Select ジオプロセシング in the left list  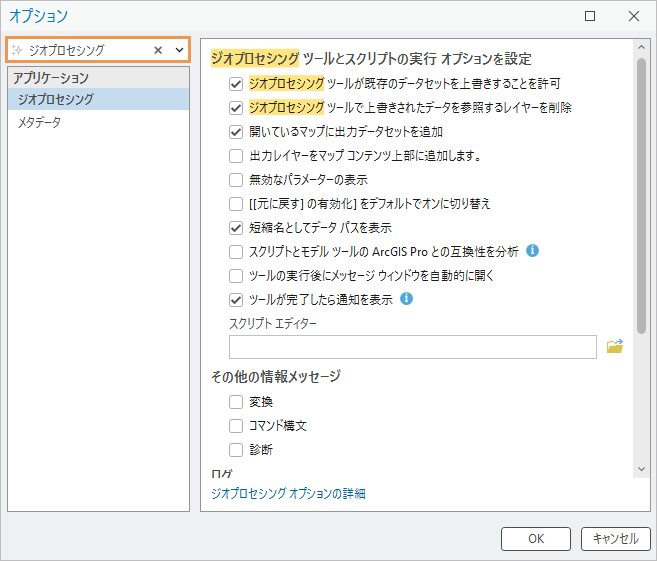point(56,99)
